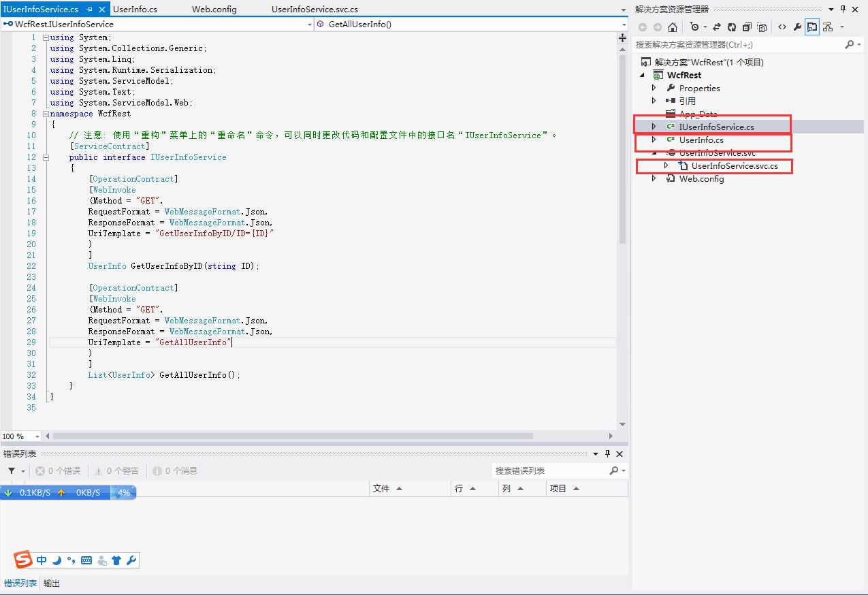Expand UserInfo.cs in Solution Explorer

[654, 140]
